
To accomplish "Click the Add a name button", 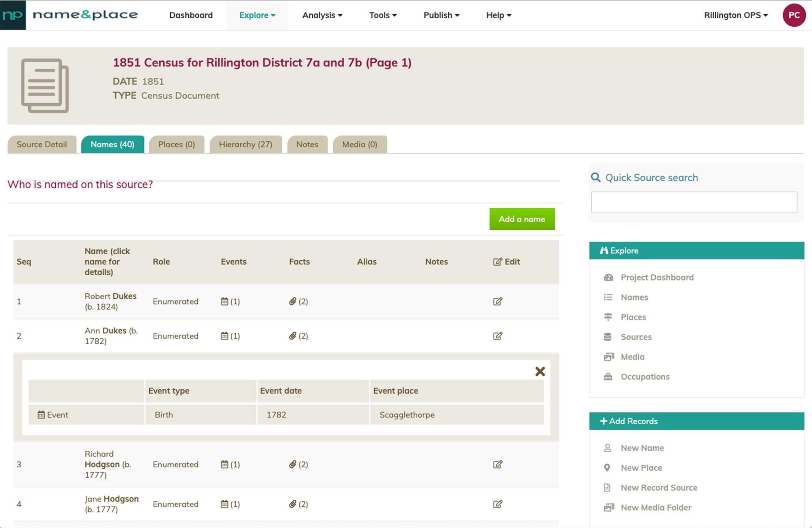I will pyautogui.click(x=522, y=219).
